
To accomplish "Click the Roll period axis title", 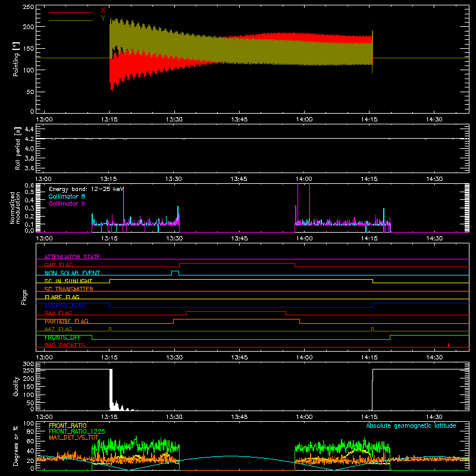I will tap(17, 148).
